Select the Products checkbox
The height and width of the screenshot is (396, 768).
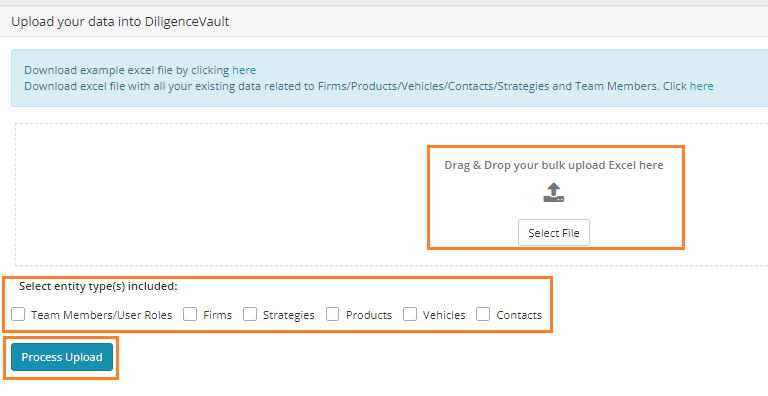point(333,314)
